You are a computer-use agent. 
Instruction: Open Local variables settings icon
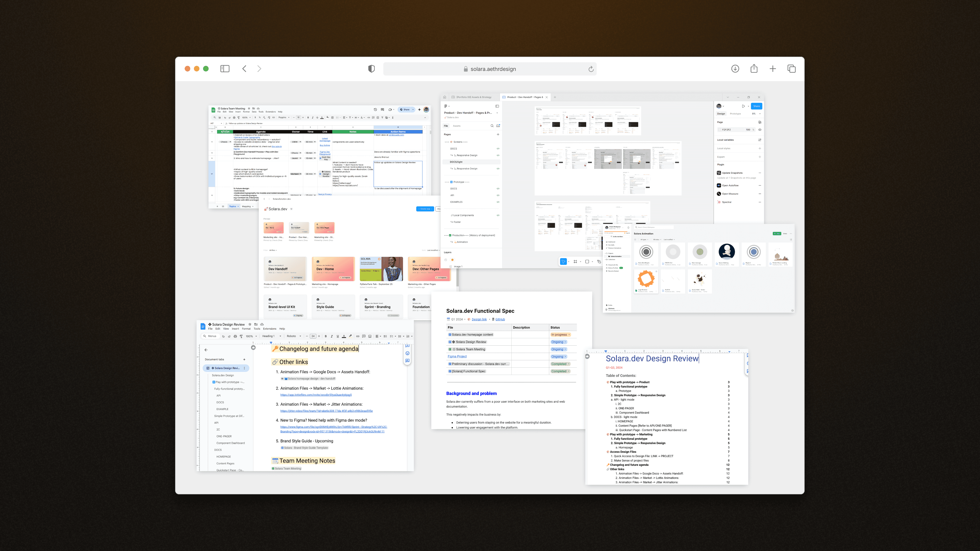coord(759,140)
